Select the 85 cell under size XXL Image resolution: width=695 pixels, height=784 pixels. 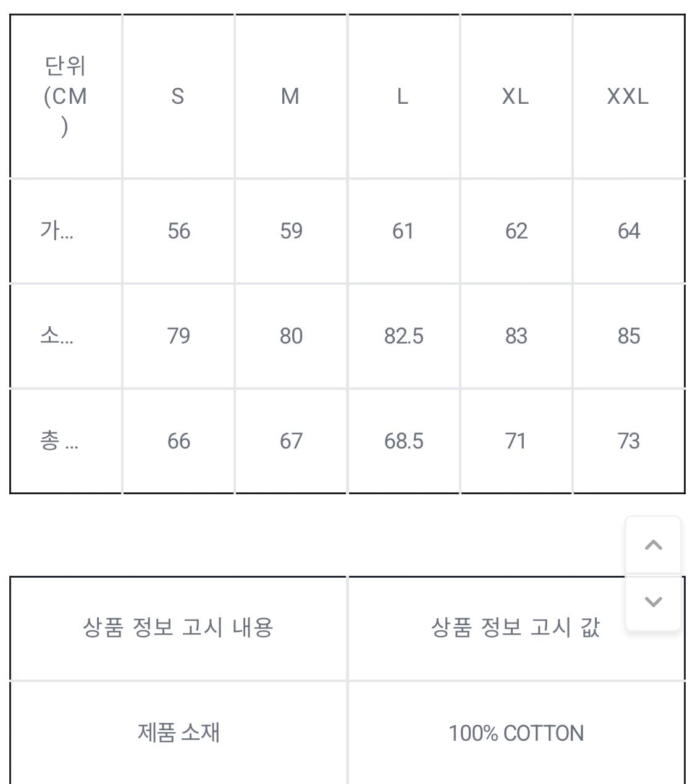628,335
